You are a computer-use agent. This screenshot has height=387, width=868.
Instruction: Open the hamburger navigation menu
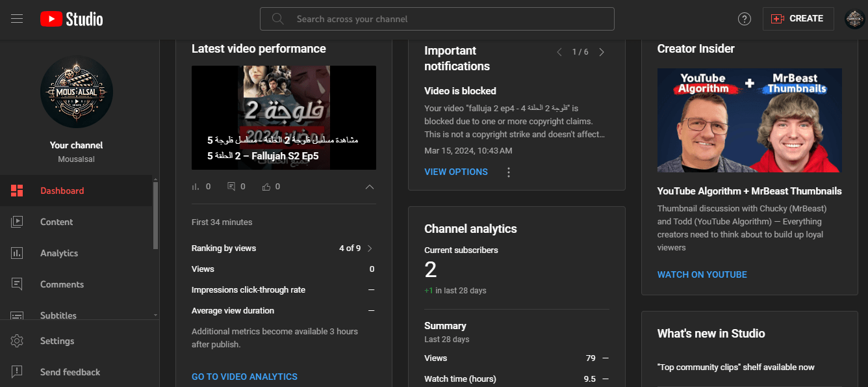coord(17,19)
